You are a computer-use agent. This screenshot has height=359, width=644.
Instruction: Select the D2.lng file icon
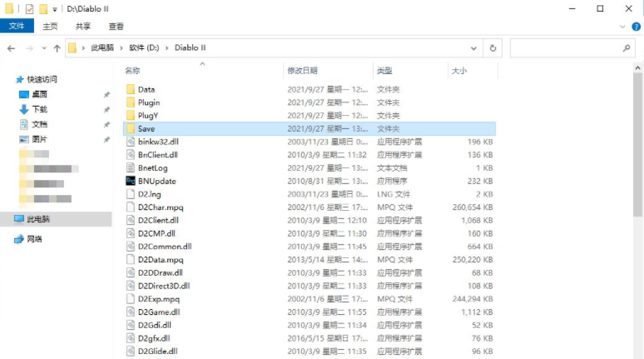[x=131, y=194]
